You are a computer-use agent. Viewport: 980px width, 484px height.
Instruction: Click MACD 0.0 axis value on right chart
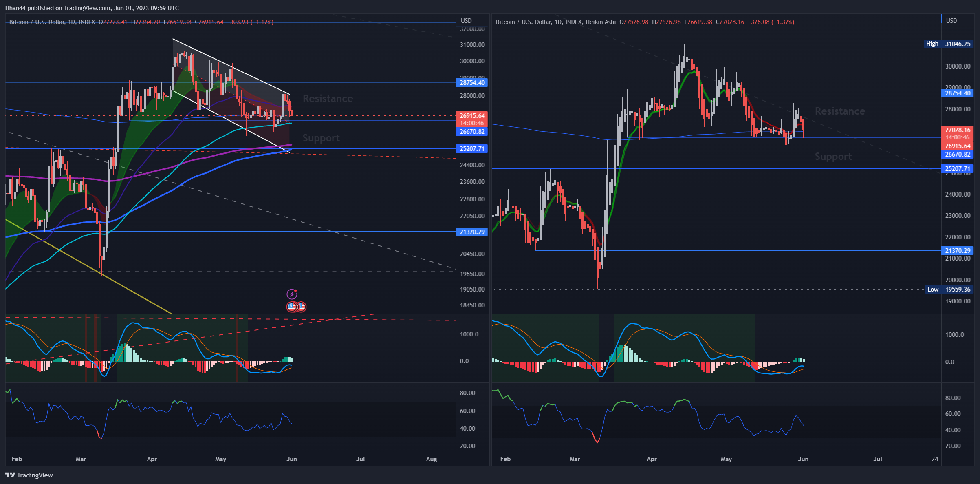(949, 362)
